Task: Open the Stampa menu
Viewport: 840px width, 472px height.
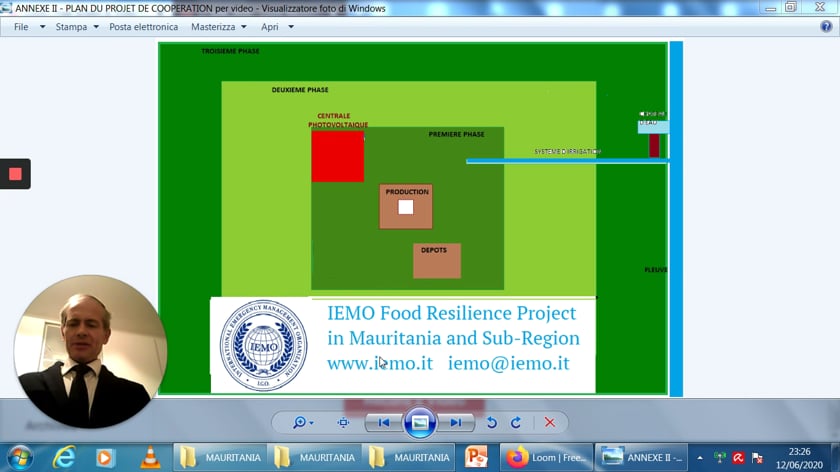Action: click(x=71, y=27)
